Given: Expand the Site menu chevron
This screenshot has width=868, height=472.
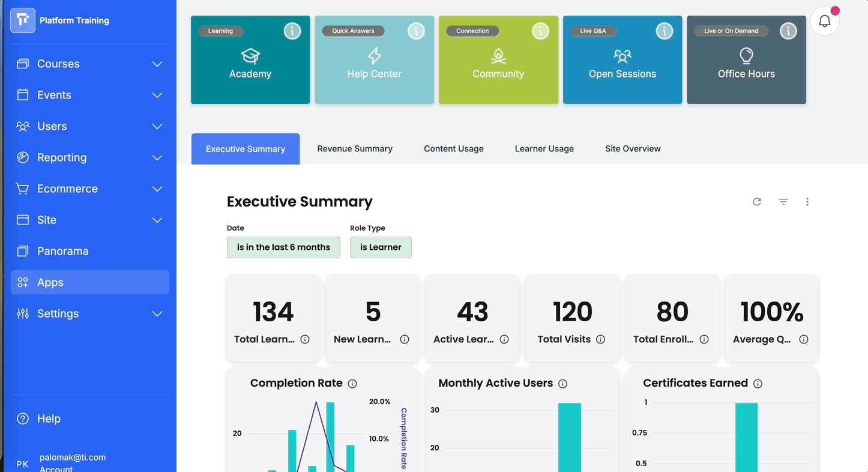Looking at the screenshot, I should click(x=157, y=220).
